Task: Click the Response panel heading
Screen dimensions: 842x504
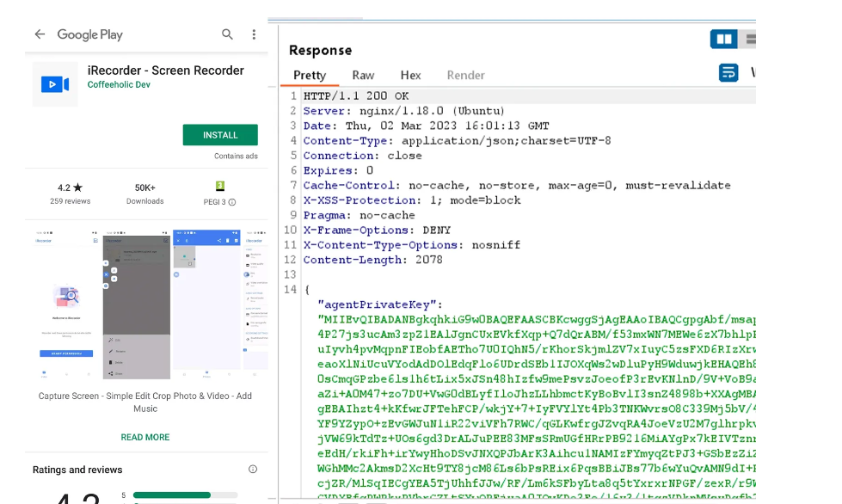Action: (321, 51)
